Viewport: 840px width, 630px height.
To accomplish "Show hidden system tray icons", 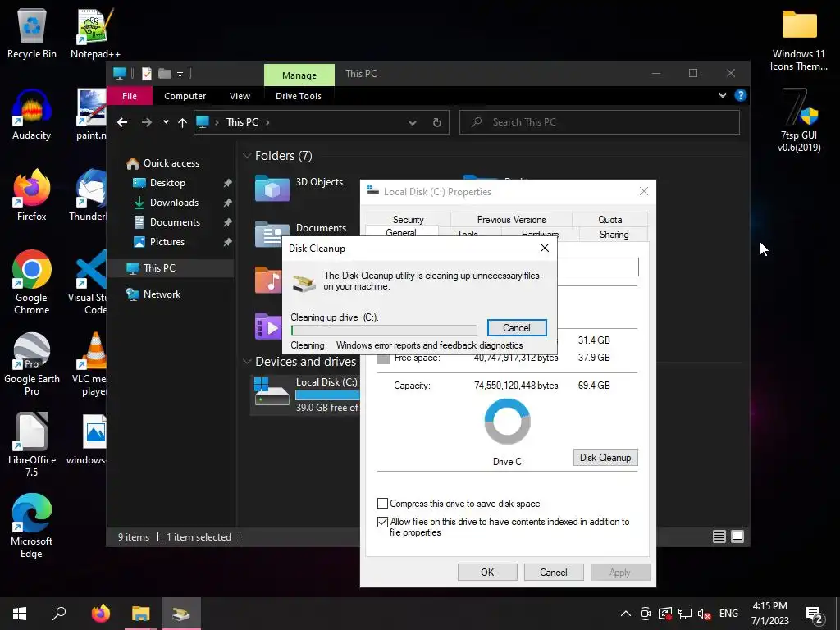I will (625, 614).
